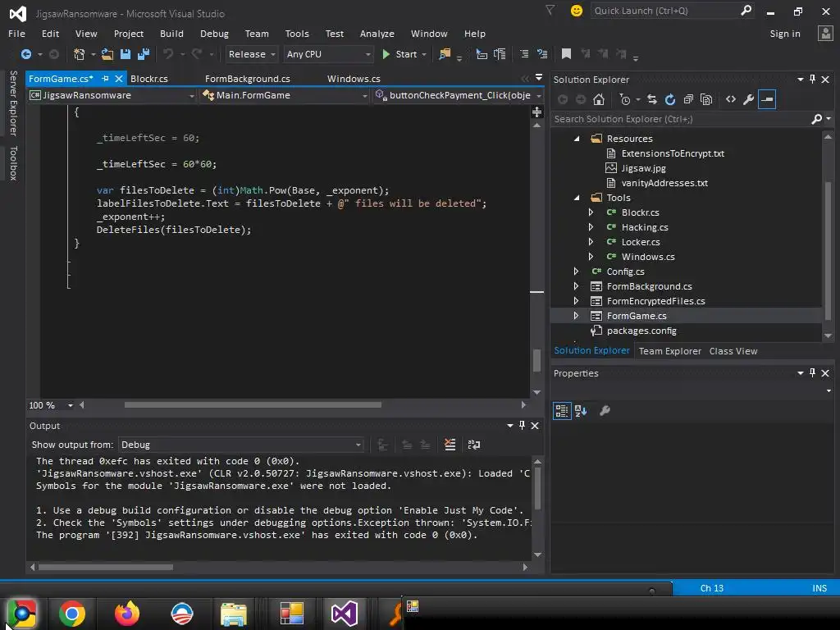Open the Server Explorer side tab
This screenshot has width=840, height=630.
[x=13, y=103]
